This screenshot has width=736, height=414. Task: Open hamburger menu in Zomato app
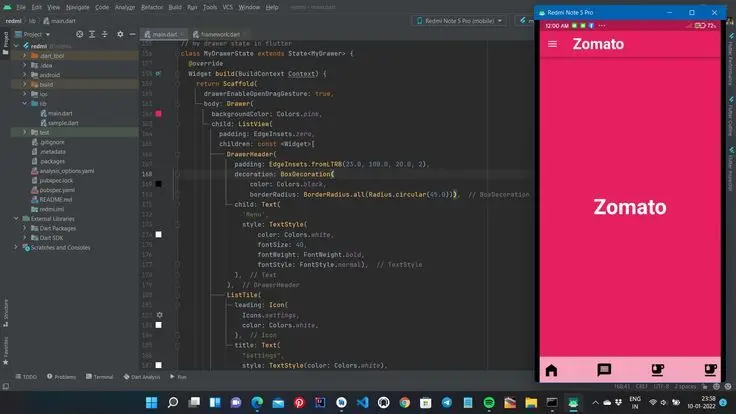coord(552,44)
